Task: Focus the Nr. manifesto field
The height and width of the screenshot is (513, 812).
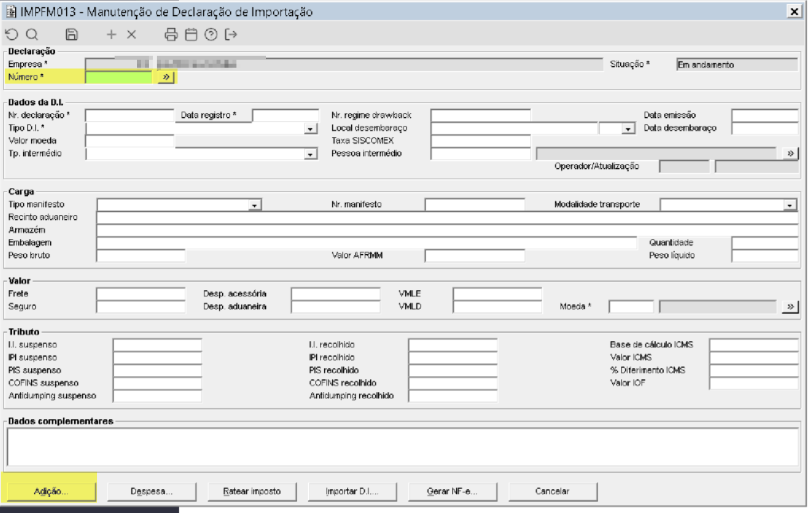Action: pos(475,205)
